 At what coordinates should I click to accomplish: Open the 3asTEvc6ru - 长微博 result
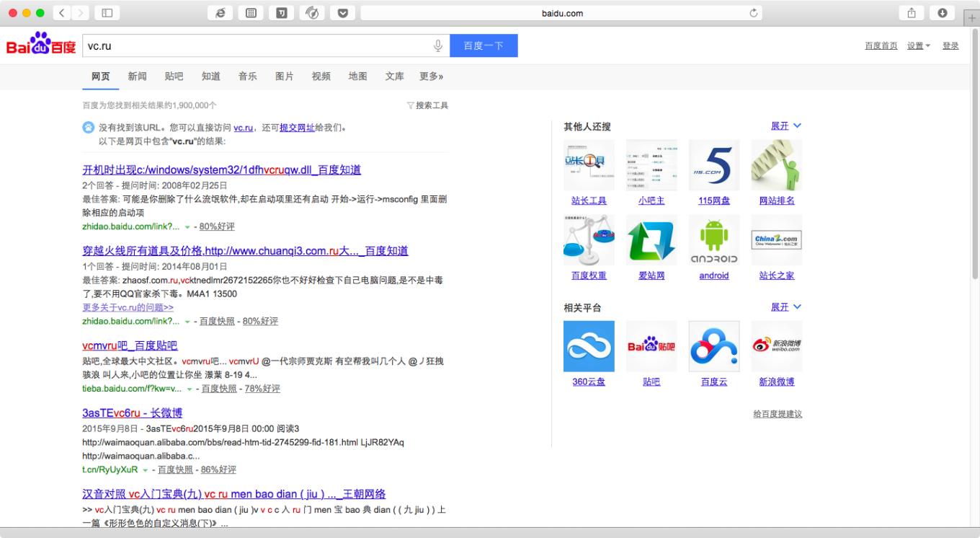[x=133, y=413]
